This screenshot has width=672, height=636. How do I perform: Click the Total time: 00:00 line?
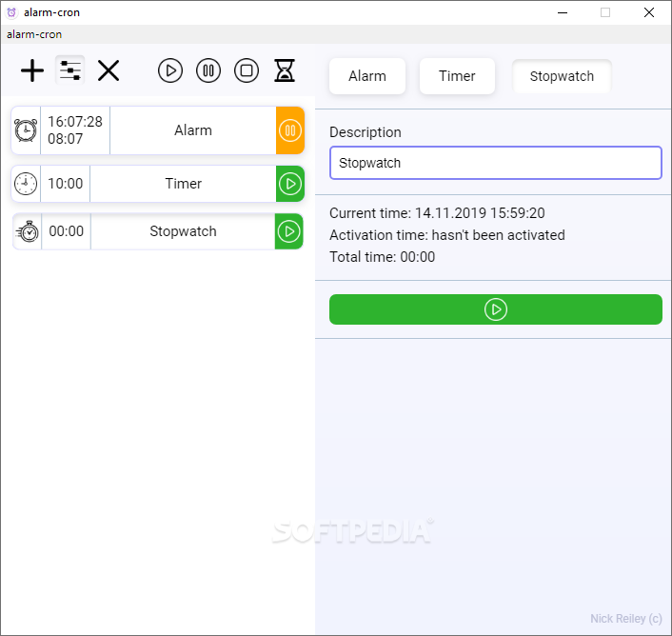(x=383, y=257)
